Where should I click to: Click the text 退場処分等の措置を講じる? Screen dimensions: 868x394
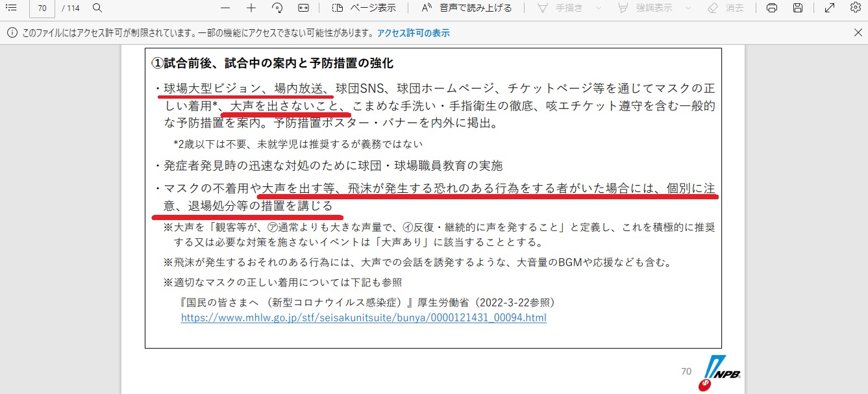[x=260, y=206]
